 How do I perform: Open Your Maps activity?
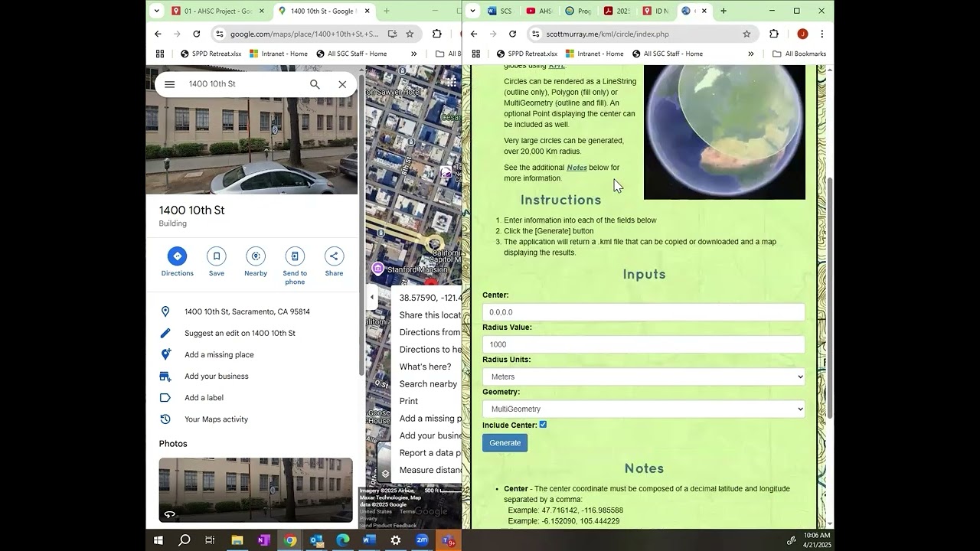(216, 419)
